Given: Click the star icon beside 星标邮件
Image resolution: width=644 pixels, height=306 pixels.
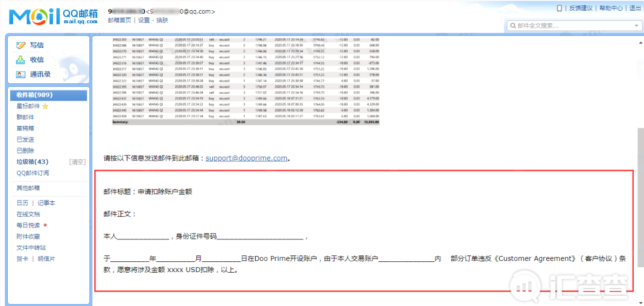Looking at the screenshot, I should click(x=45, y=106).
